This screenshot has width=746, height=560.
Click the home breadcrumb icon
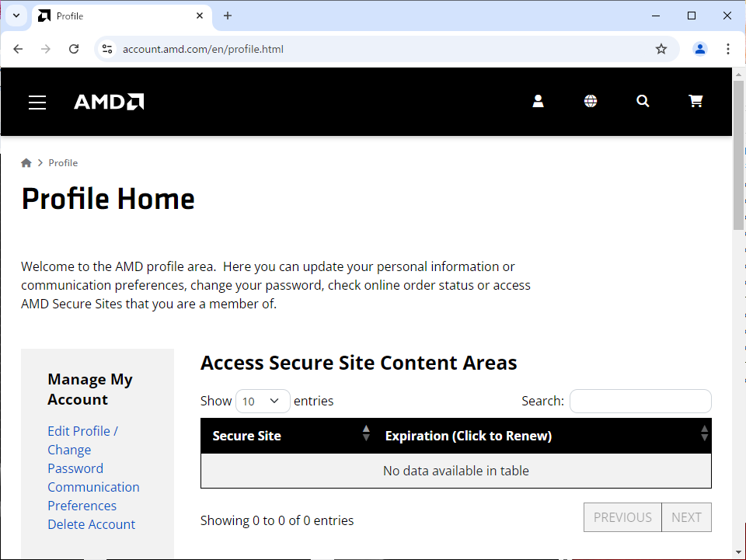26,163
